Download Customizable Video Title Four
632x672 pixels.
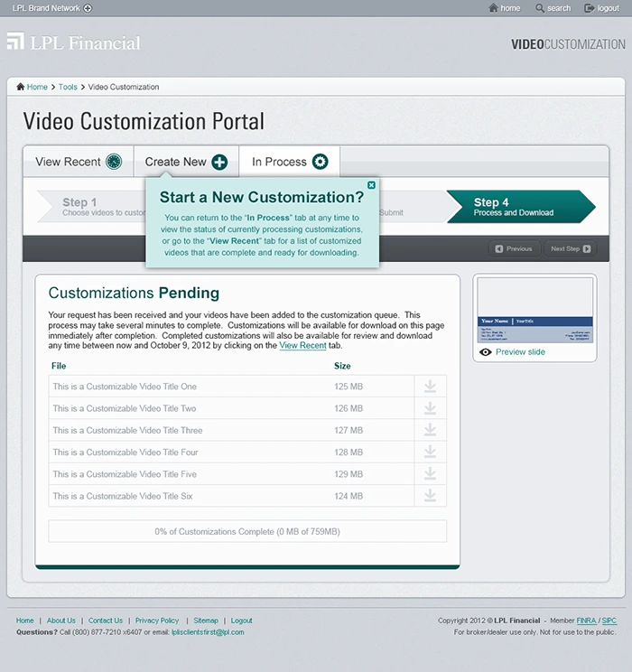pyautogui.click(x=430, y=452)
